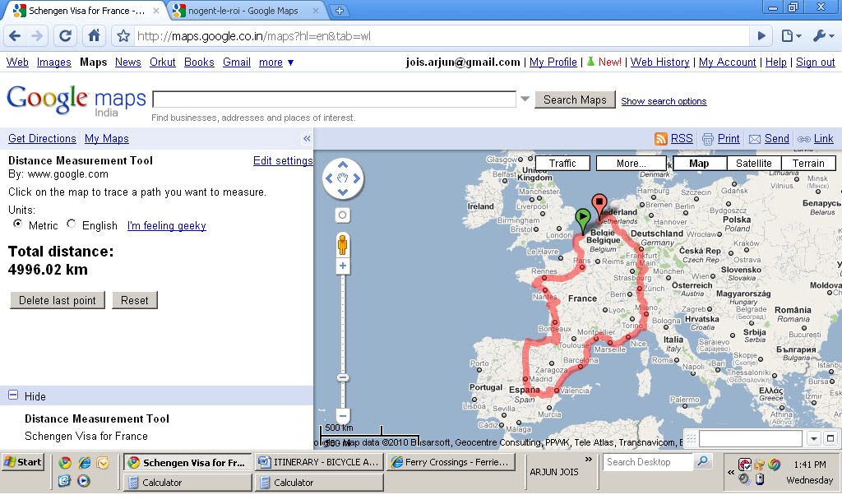Open Gmail from the Google bar

pyautogui.click(x=237, y=62)
